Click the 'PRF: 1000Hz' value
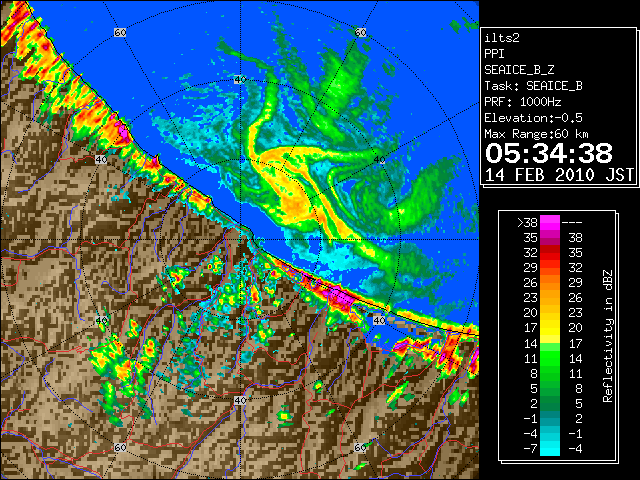The height and width of the screenshot is (480, 640). pos(523,102)
